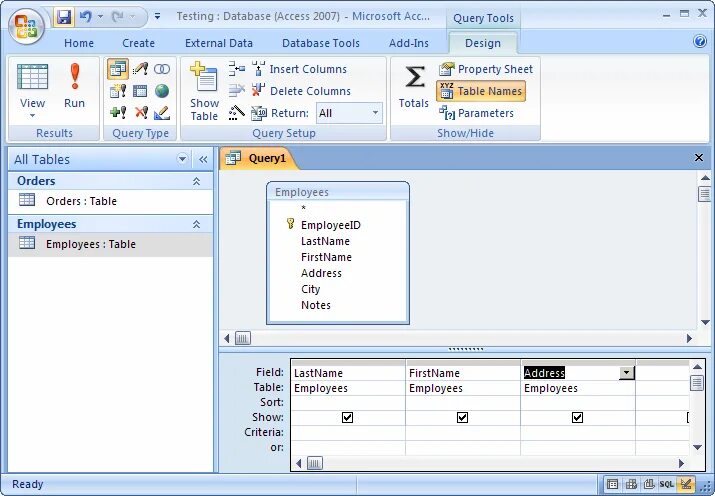Choose Select query type
The image size is (715, 496).
[118, 69]
